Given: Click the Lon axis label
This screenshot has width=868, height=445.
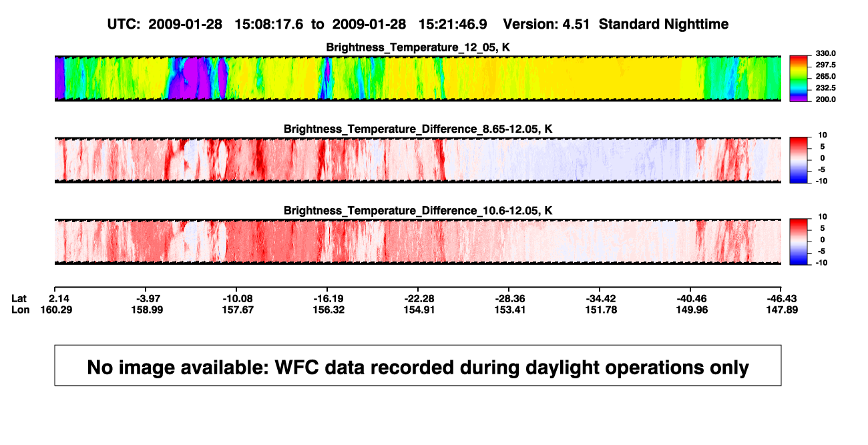Looking at the screenshot, I should click(21, 310).
